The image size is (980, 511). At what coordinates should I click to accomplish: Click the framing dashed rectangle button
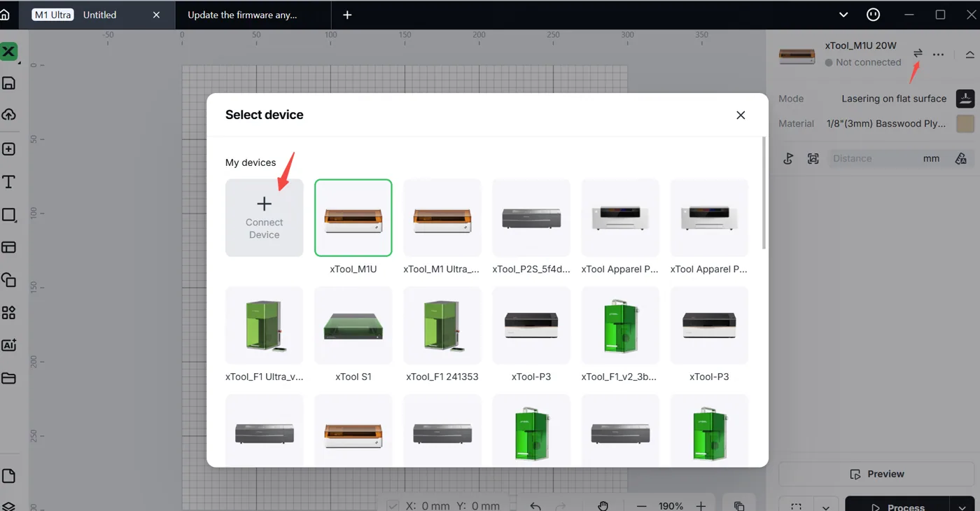pyautogui.click(x=797, y=507)
